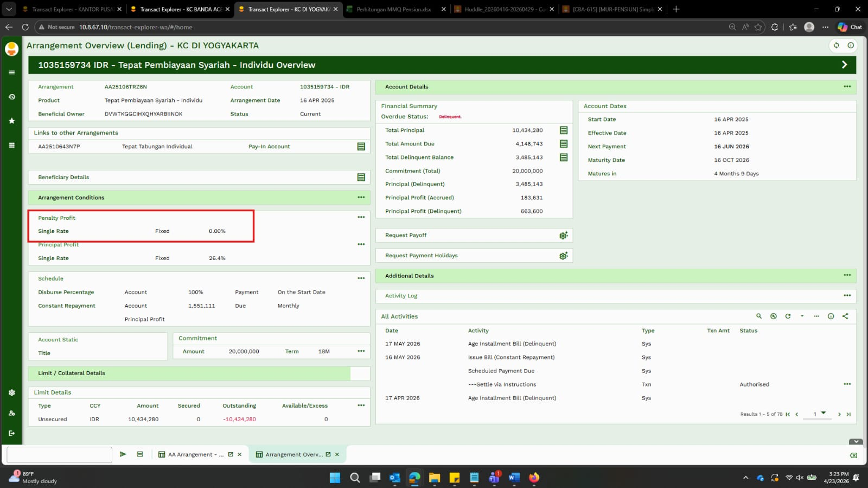Open Principal Profit three-dot menu
The height and width of the screenshot is (488, 868).
coord(361,244)
